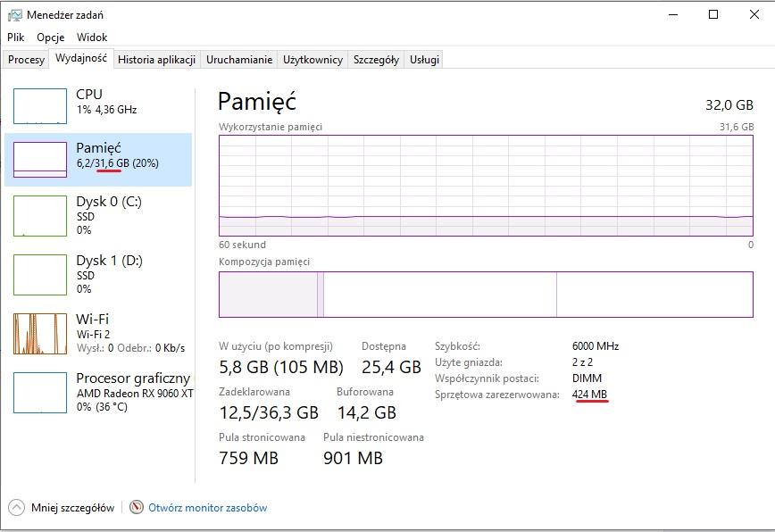Go to the Uruchamianie tab
This screenshot has width=775, height=532.
click(239, 60)
